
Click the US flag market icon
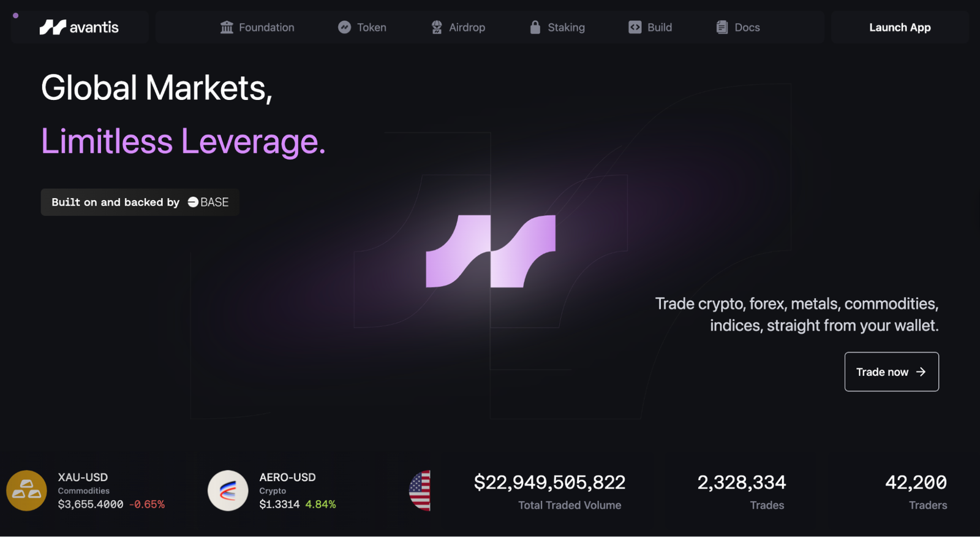(x=420, y=490)
